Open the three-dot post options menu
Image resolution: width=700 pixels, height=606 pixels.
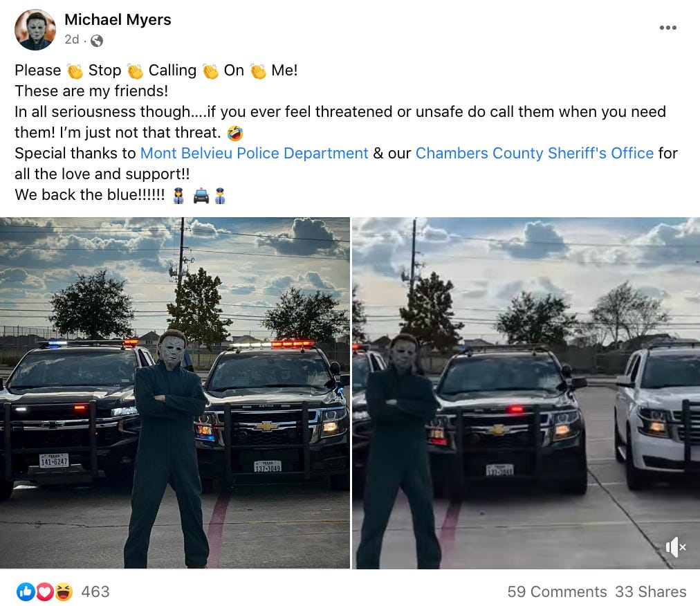pyautogui.click(x=668, y=28)
